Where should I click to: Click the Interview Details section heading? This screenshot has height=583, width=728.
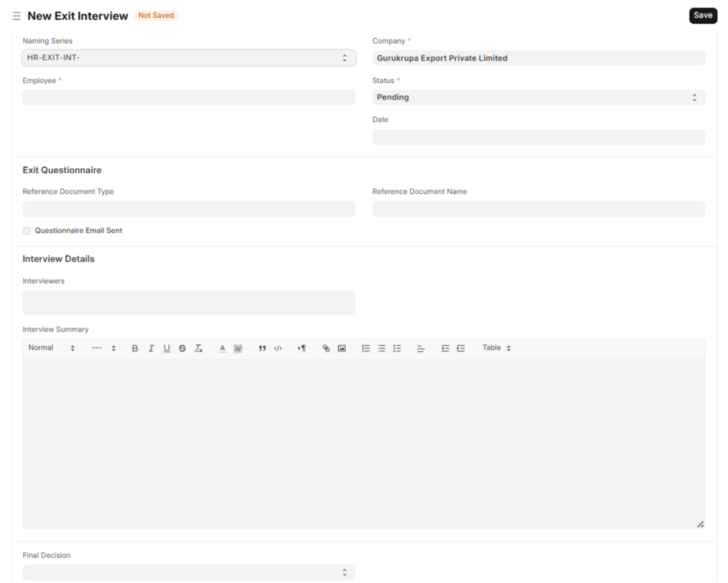(59, 259)
